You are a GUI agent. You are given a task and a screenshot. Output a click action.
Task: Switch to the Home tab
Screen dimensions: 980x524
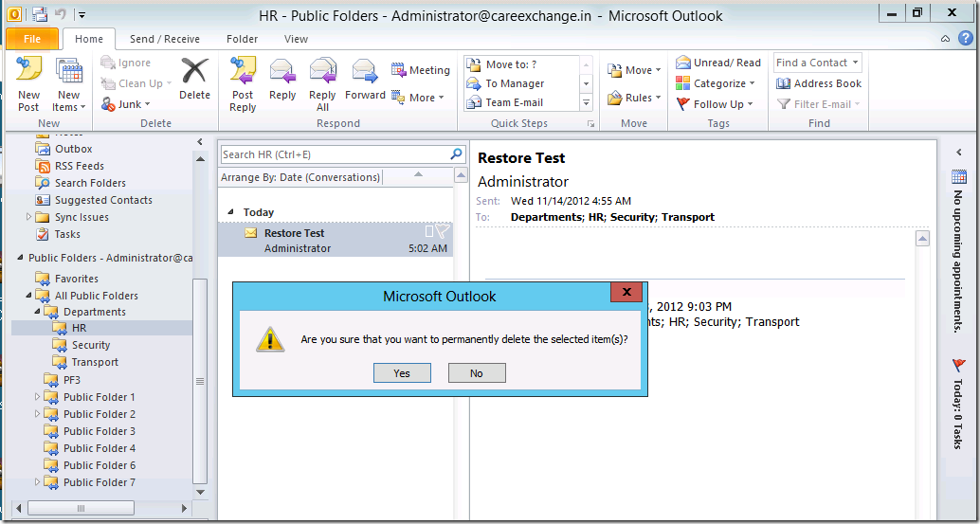[89, 39]
